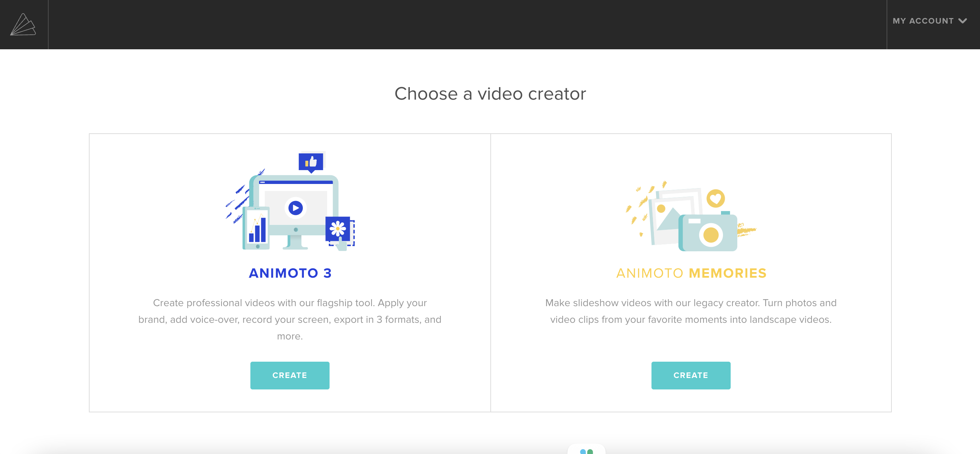
Task: Click the Animoto Memories camera illustration
Action: (691, 216)
